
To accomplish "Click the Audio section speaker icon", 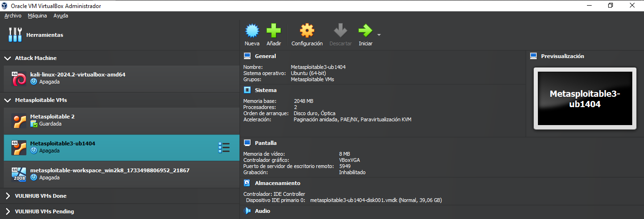I will 247,211.
